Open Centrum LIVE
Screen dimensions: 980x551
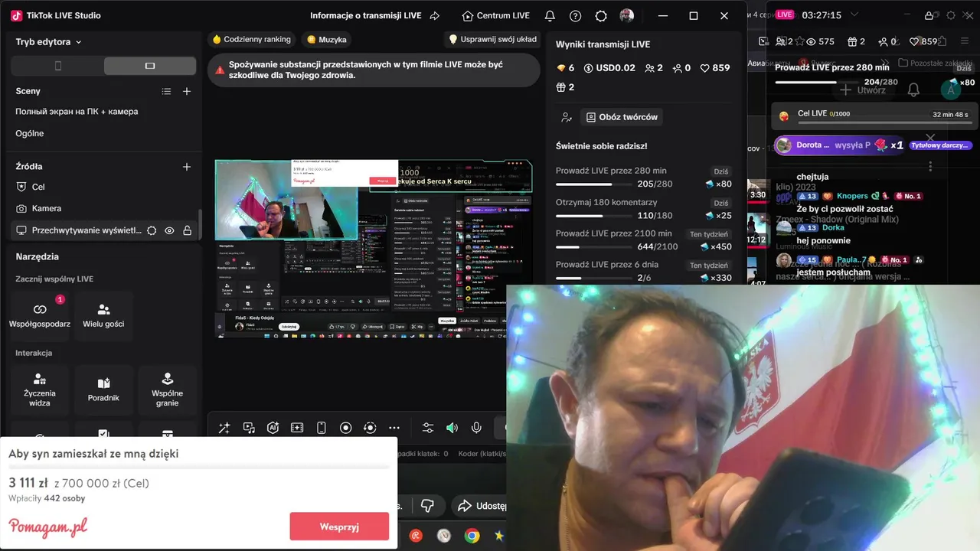click(496, 15)
